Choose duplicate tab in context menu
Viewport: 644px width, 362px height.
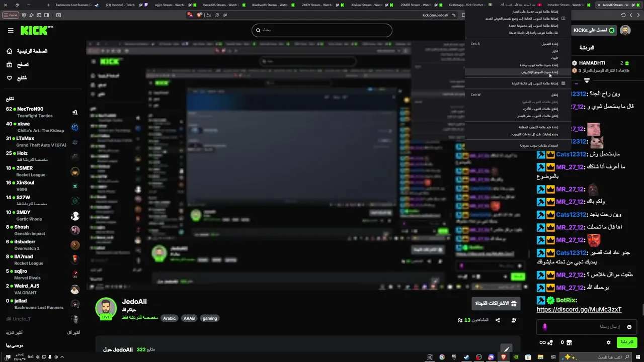coord(518,51)
